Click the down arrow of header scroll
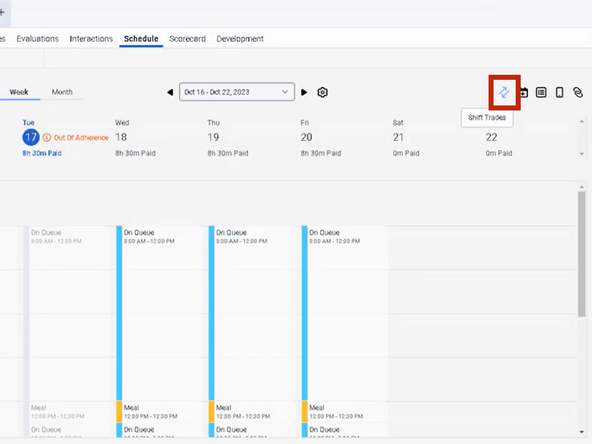Viewport: 592px width, 444px height. [581, 154]
